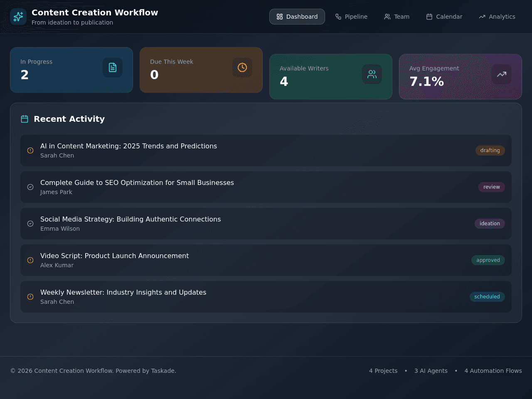Select the In Progress stat card
This screenshot has height=399, width=532.
pyautogui.click(x=71, y=70)
